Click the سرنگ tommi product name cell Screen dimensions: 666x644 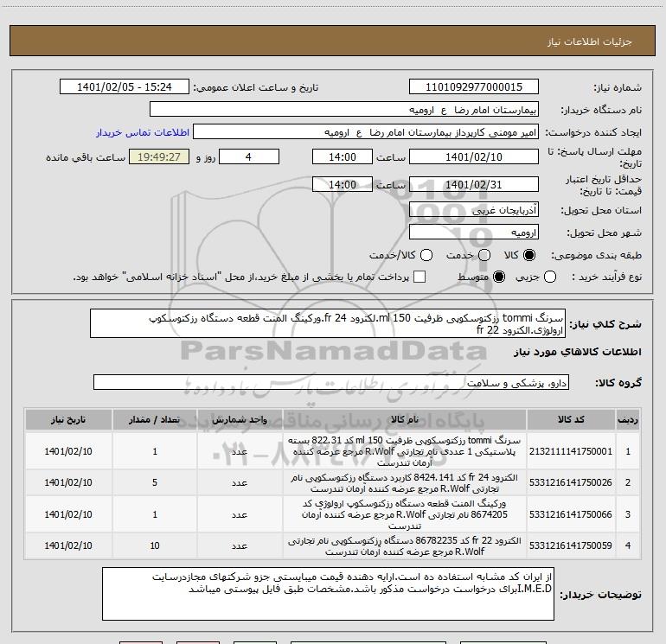(x=405, y=451)
